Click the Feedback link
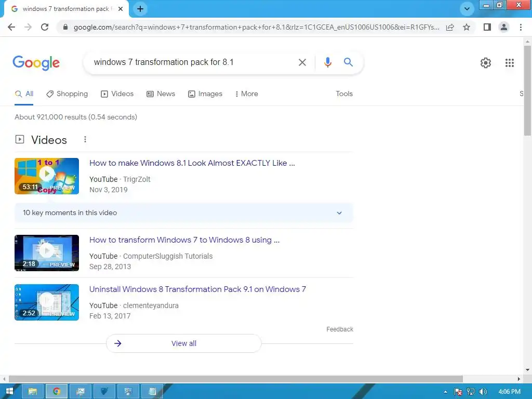 click(340, 329)
